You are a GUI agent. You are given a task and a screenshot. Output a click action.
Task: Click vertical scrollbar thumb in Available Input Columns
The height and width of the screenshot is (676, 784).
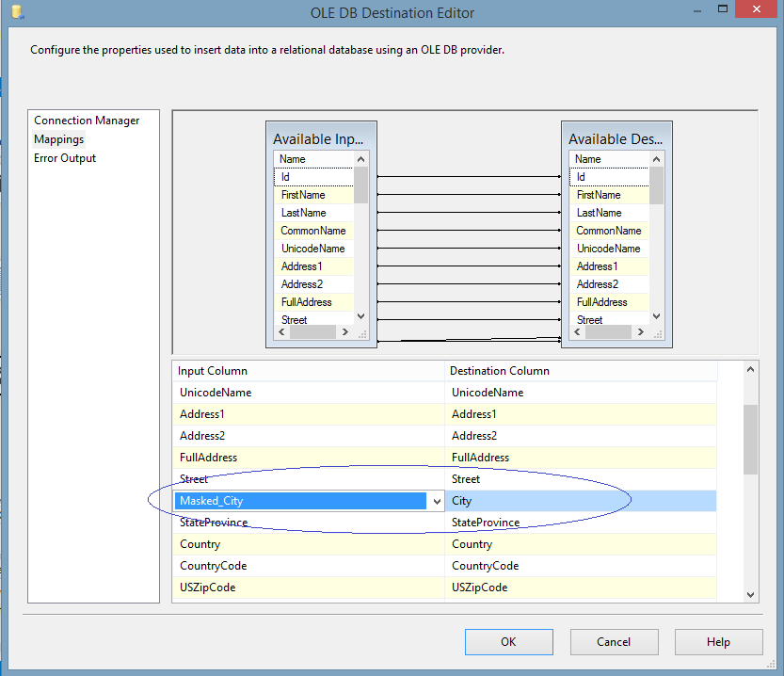(361, 185)
